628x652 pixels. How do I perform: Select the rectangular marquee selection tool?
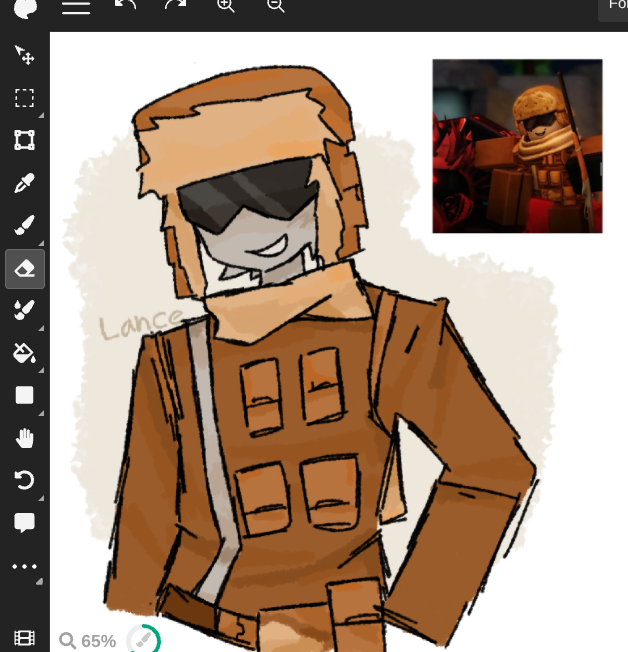coord(25,98)
